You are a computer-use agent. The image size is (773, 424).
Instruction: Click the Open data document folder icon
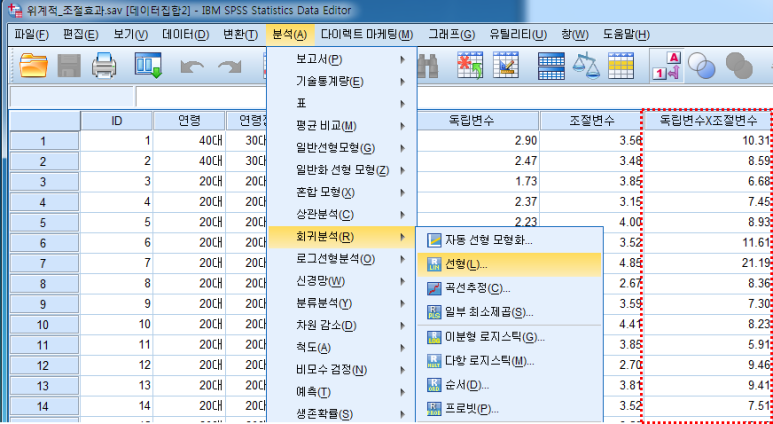(34, 66)
